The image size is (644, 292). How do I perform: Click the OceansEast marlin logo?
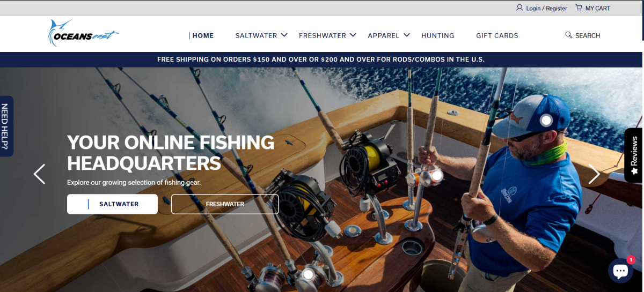pos(83,33)
